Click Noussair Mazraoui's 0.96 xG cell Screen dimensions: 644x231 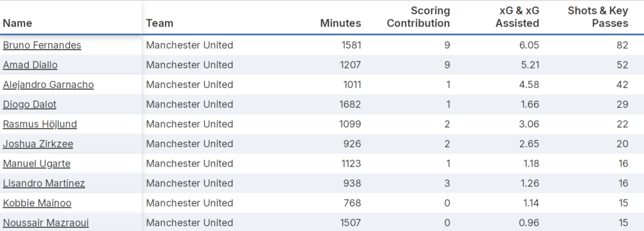pos(529,222)
